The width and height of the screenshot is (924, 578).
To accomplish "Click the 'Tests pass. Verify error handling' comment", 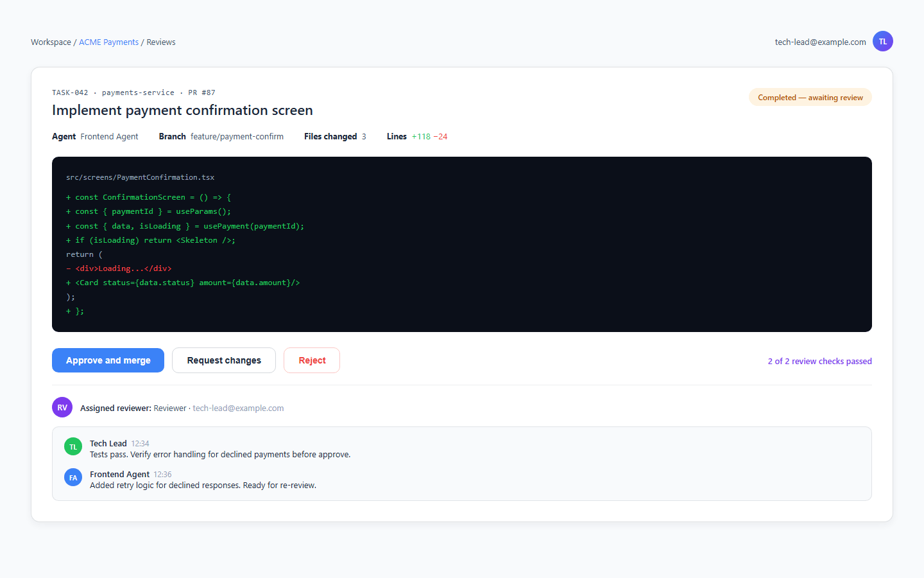I will coord(220,454).
